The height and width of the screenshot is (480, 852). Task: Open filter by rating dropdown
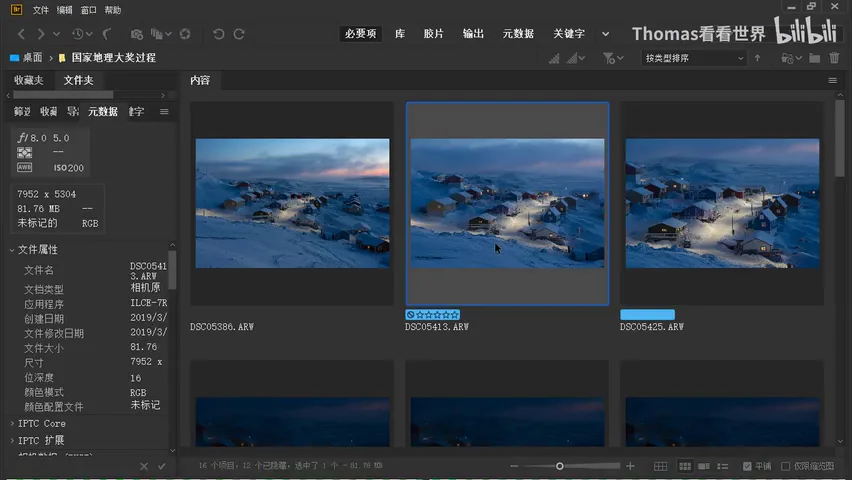tap(613, 58)
